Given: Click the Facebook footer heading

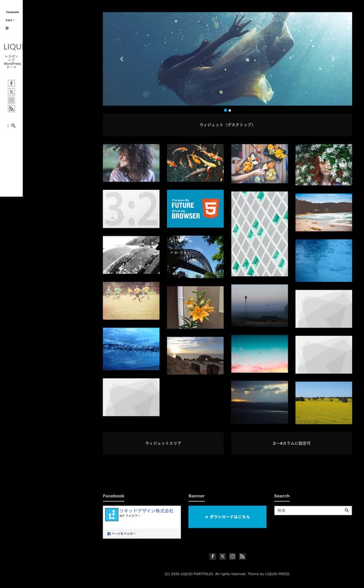Looking at the screenshot, I should point(114,496).
